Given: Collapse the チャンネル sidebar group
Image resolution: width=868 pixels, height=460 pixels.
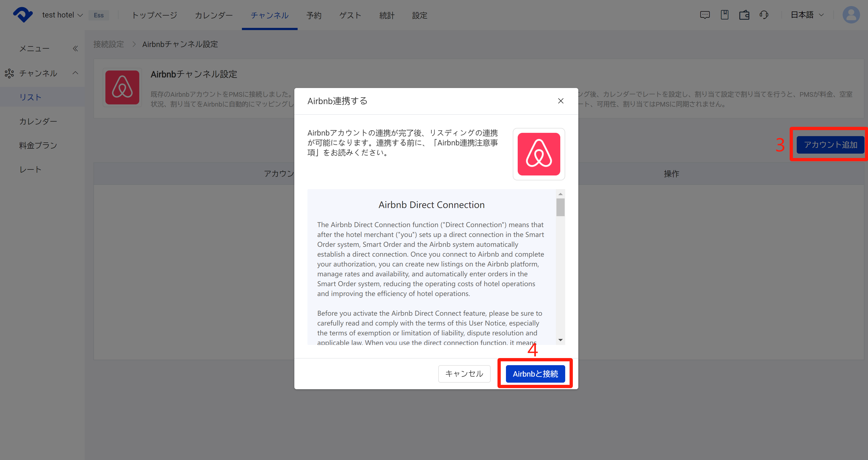Looking at the screenshot, I should 75,73.
